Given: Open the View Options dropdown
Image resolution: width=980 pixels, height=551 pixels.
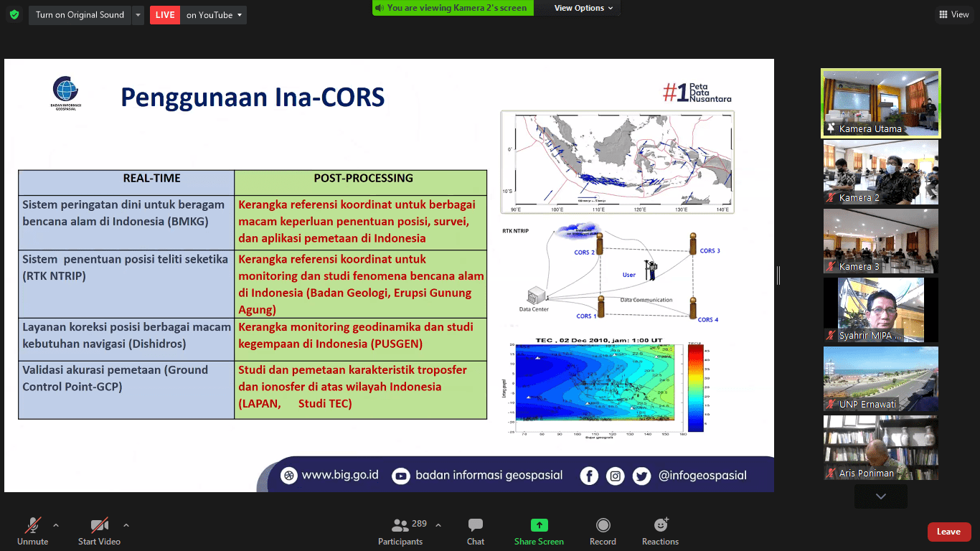Looking at the screenshot, I should coord(583,8).
